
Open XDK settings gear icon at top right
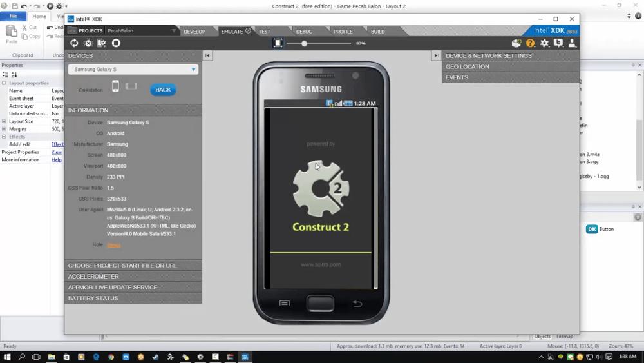pos(545,43)
